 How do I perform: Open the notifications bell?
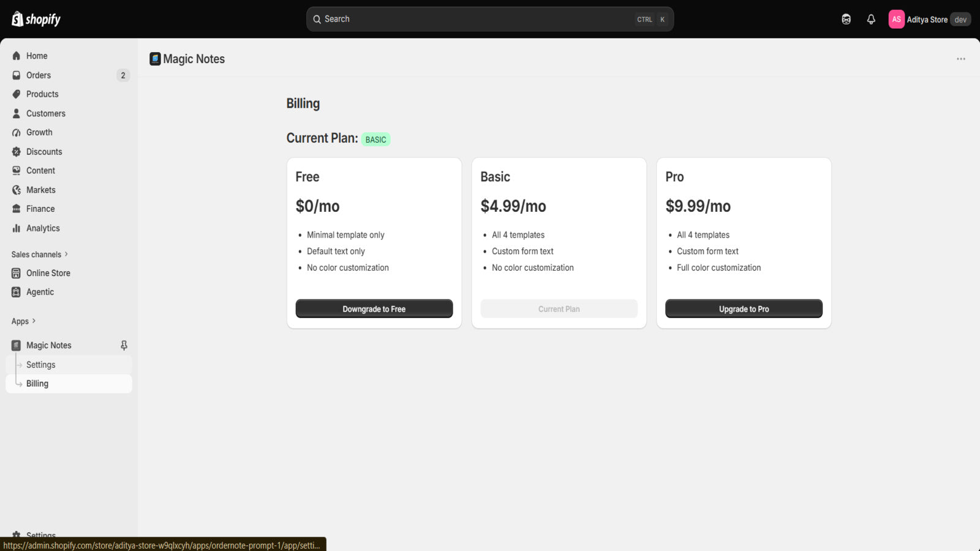871,20
